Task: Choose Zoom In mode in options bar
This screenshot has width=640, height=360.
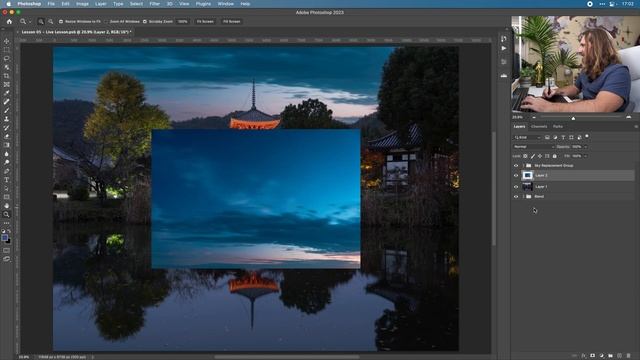Action: (41, 21)
